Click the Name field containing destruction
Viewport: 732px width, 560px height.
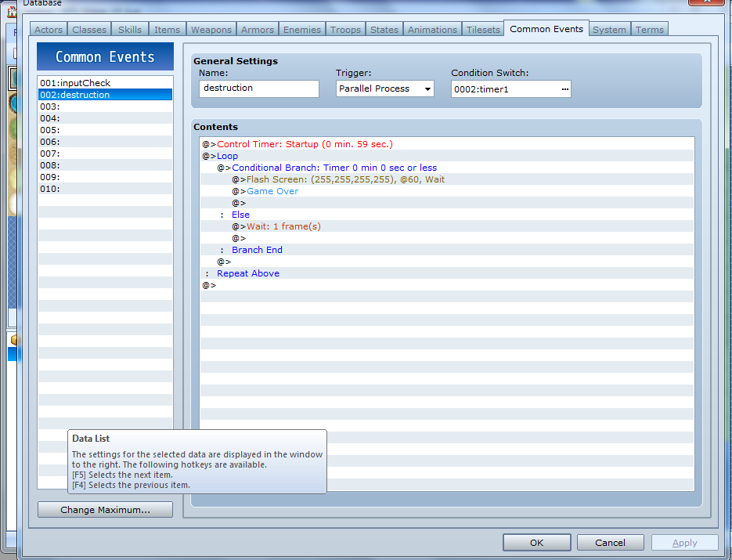(x=259, y=89)
